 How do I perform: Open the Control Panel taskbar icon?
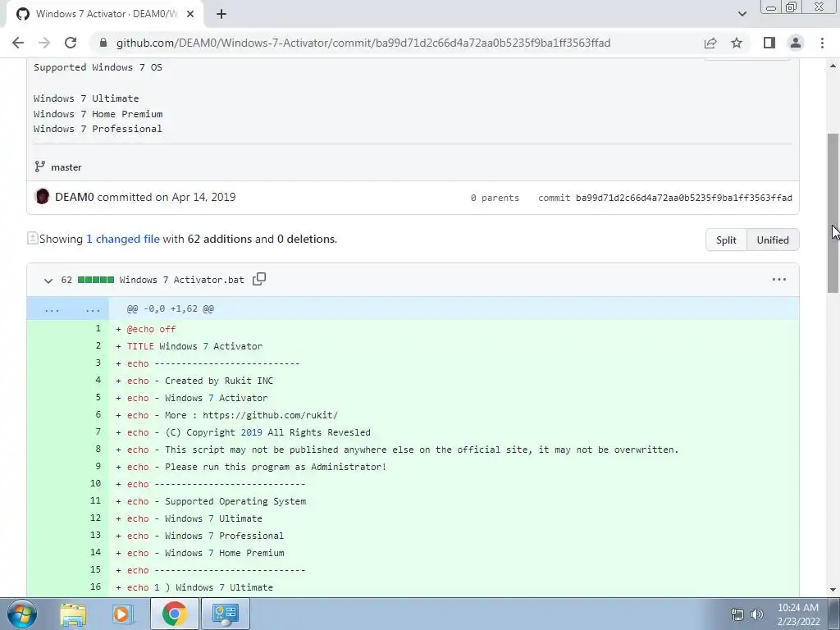tap(225, 614)
